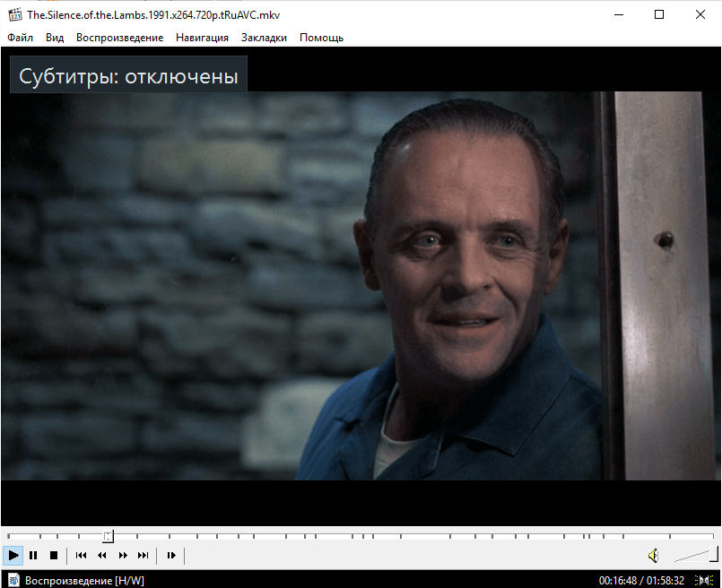Open the Навигация menu
The width and height of the screenshot is (722, 588).
(202, 38)
